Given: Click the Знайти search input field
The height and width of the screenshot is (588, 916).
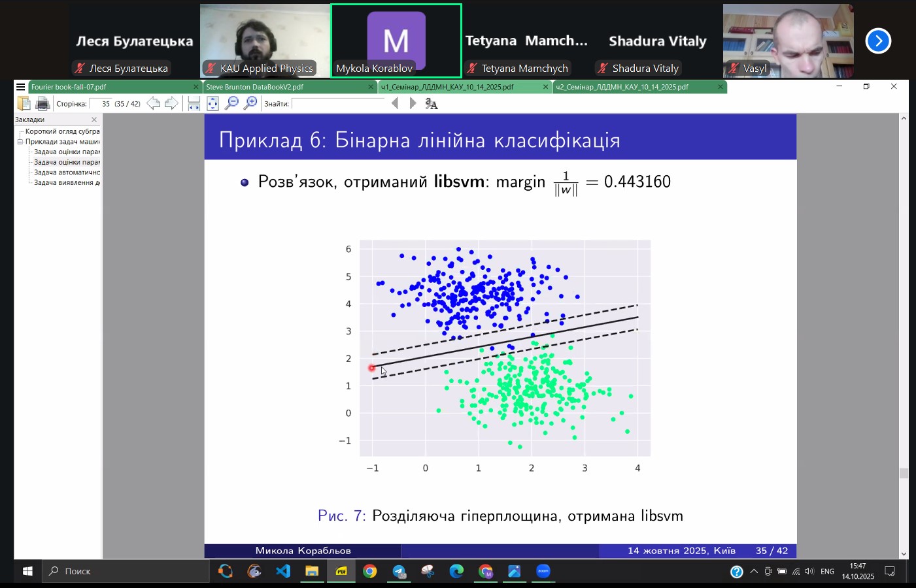Looking at the screenshot, I should coord(338,103).
